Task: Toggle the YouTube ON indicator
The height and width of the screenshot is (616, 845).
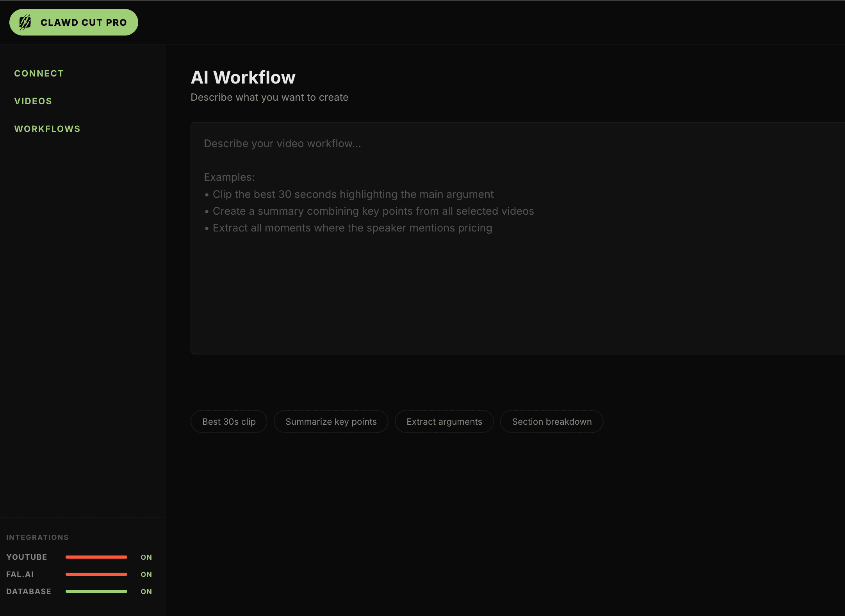Action: 146,557
